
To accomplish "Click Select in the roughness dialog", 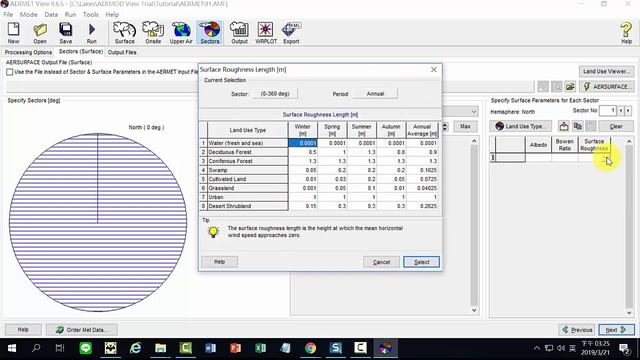I will click(x=421, y=262).
